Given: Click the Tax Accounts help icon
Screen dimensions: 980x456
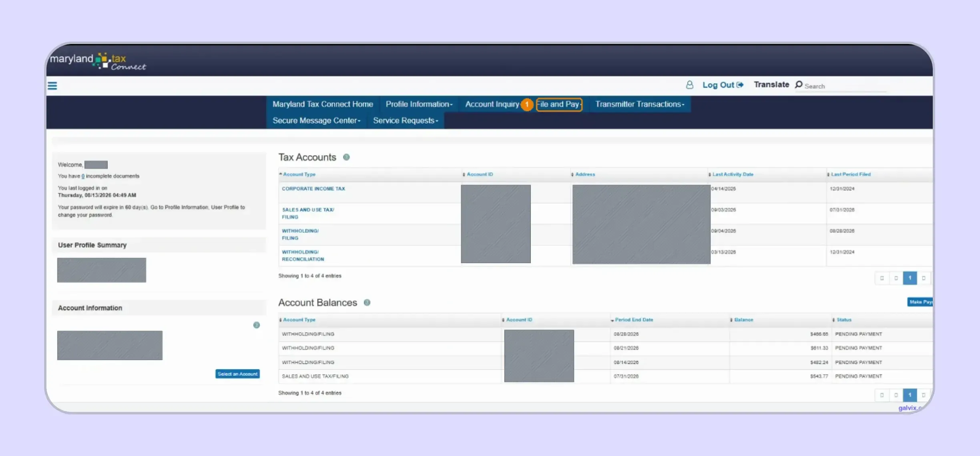Looking at the screenshot, I should (346, 157).
